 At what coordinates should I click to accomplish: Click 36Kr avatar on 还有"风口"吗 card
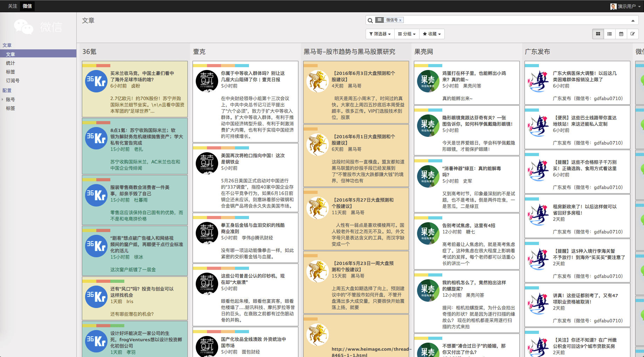point(96,297)
